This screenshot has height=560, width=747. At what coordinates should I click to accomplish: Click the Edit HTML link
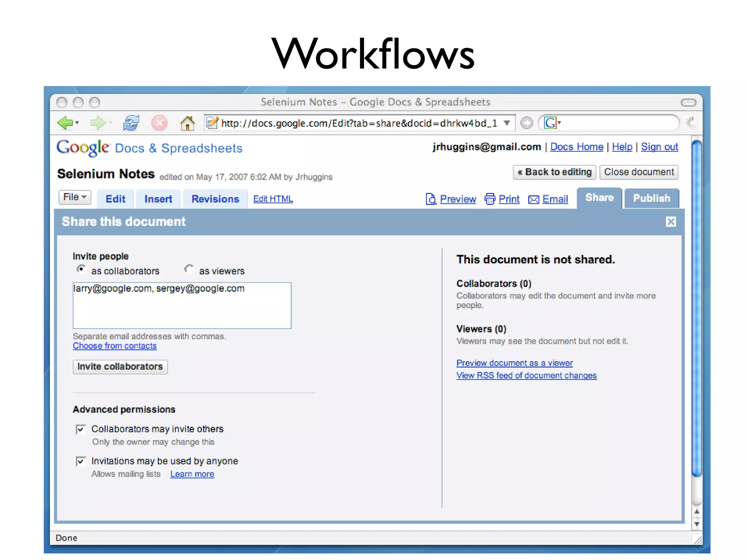(x=273, y=199)
